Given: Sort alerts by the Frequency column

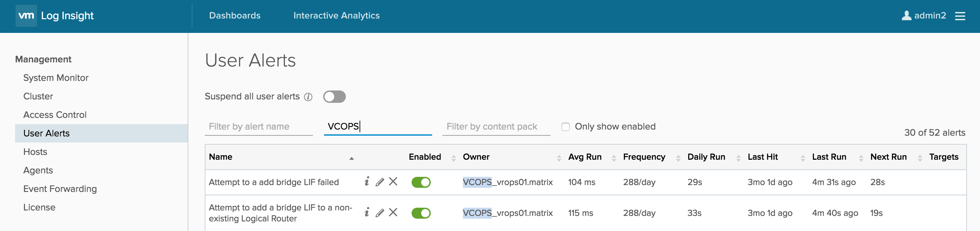Looking at the screenshot, I should 678,158.
